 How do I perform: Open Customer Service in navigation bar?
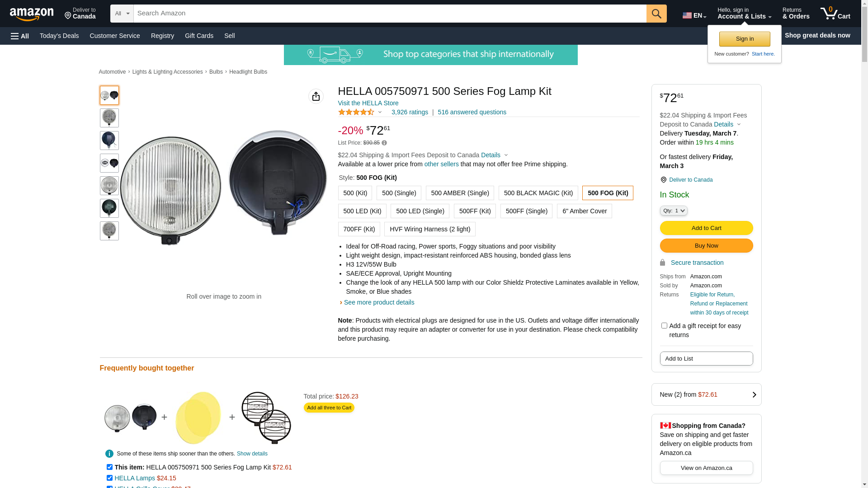point(115,36)
